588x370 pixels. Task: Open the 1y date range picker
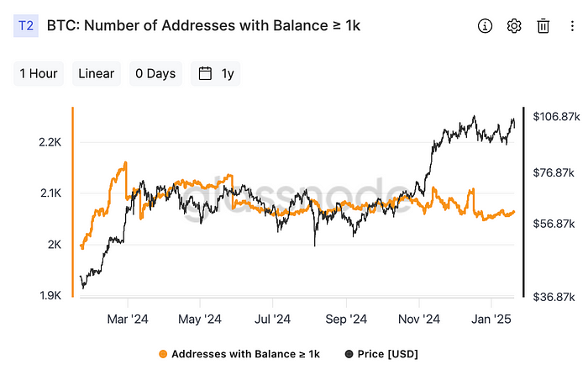(x=216, y=73)
